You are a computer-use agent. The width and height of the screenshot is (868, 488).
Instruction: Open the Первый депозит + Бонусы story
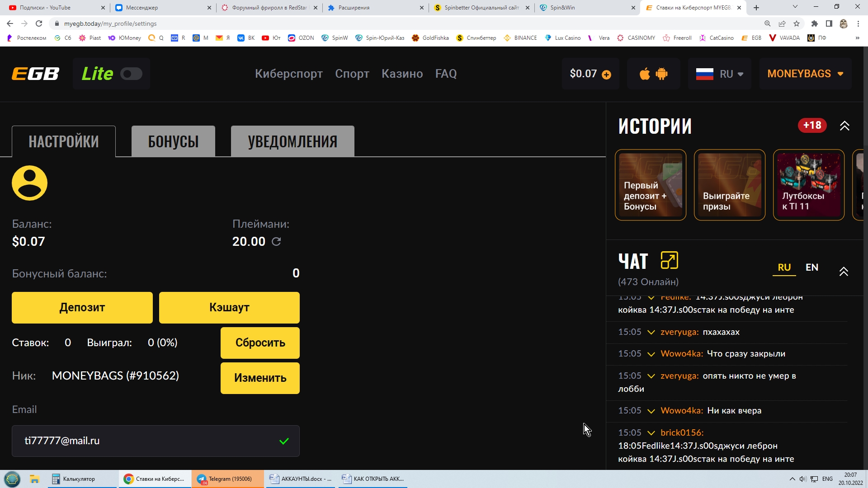click(x=651, y=185)
